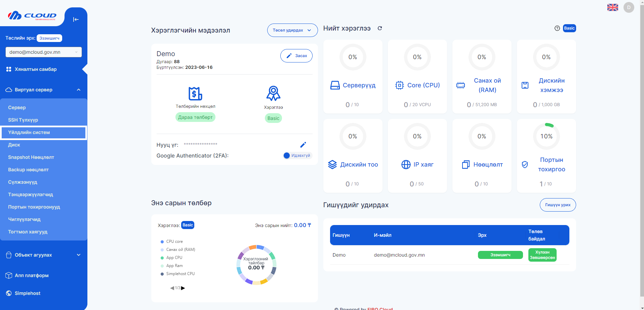This screenshot has width=644, height=310.
Task: Open the demo@mcloud.gov.mn project selector
Action: pyautogui.click(x=43, y=52)
